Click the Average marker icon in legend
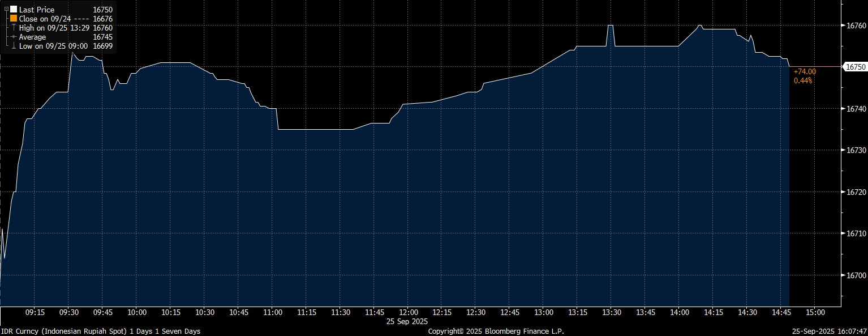This screenshot has width=868, height=336. [x=13, y=37]
